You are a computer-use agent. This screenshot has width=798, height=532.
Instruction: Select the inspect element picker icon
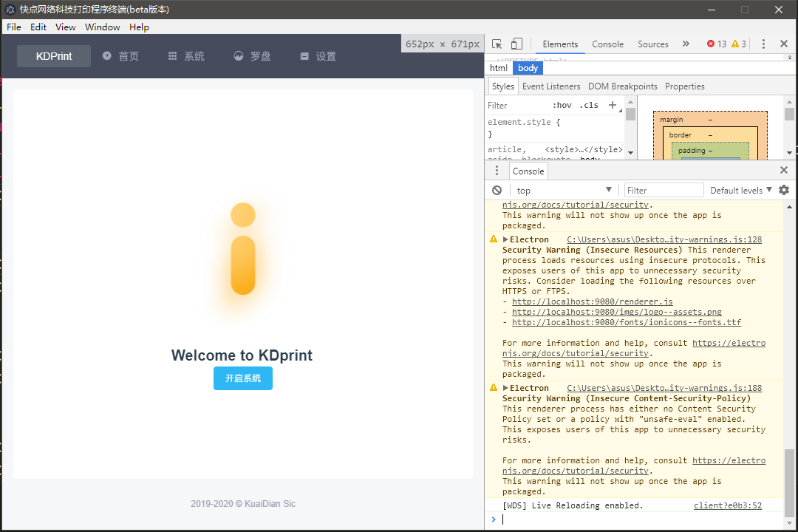497,44
